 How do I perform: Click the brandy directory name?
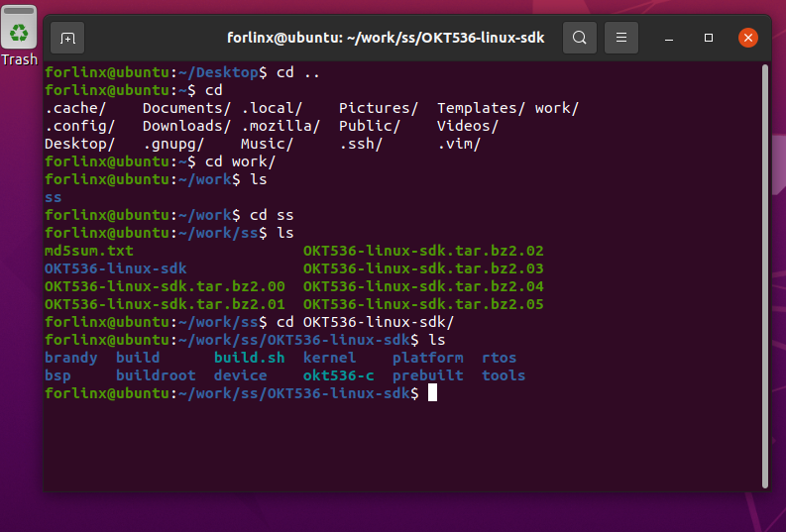click(x=70, y=358)
